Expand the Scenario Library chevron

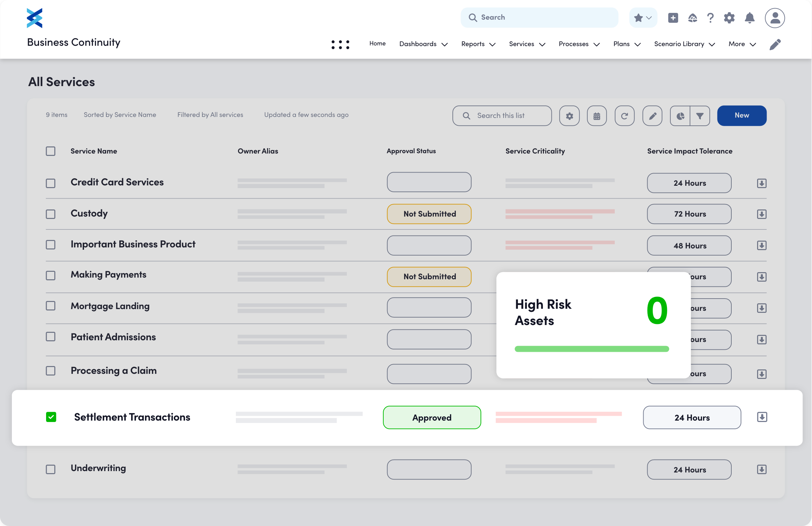712,45
